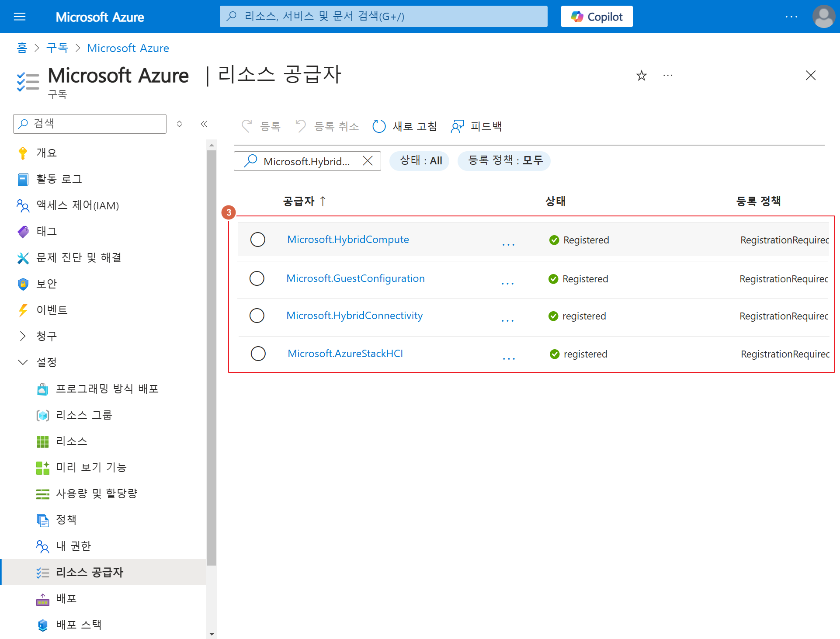Open the user account avatar

(823, 17)
